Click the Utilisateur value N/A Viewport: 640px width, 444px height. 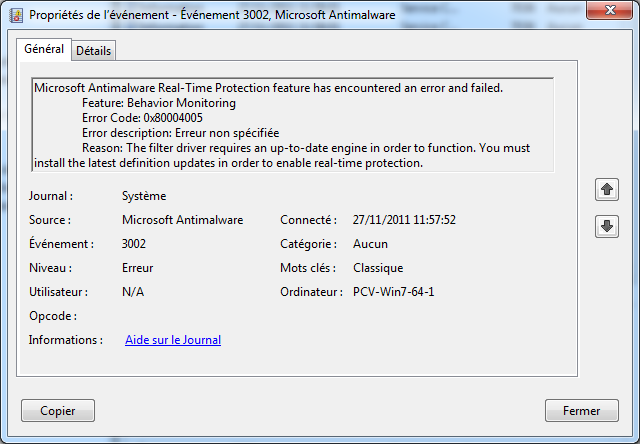[x=133, y=292]
